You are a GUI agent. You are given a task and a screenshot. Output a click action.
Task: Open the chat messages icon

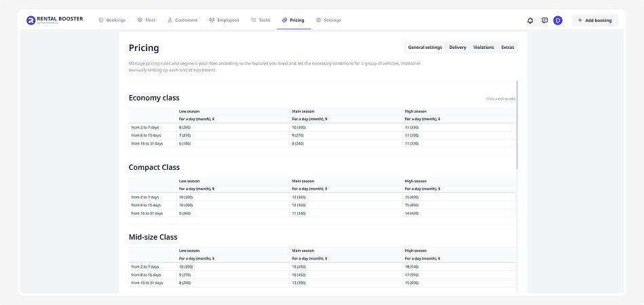(544, 20)
